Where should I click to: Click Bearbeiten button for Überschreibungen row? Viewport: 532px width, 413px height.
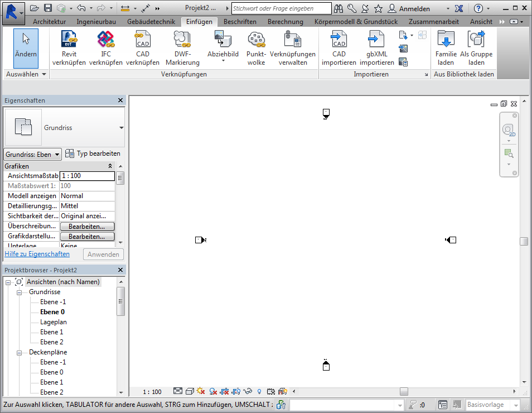click(x=87, y=226)
